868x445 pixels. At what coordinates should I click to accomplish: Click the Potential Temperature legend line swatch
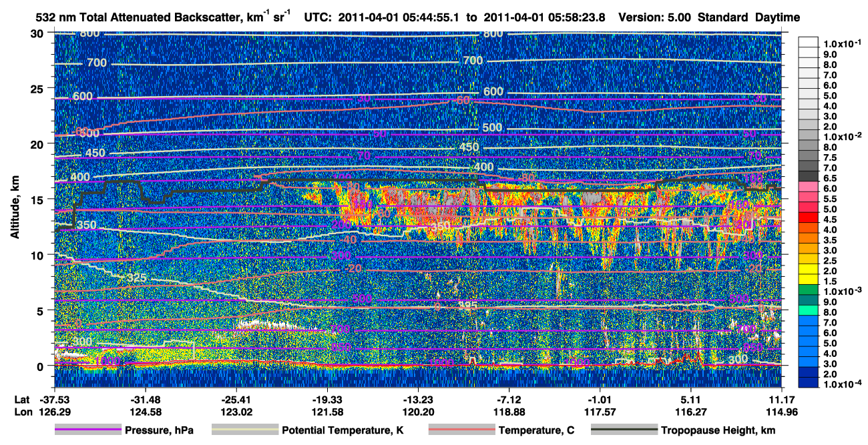pos(244,430)
